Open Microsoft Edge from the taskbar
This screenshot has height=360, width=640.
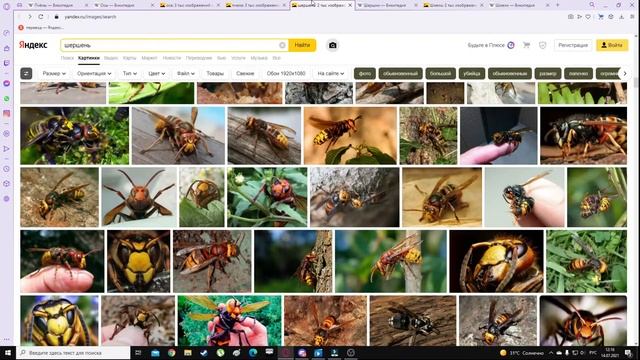pyautogui.click(x=253, y=353)
